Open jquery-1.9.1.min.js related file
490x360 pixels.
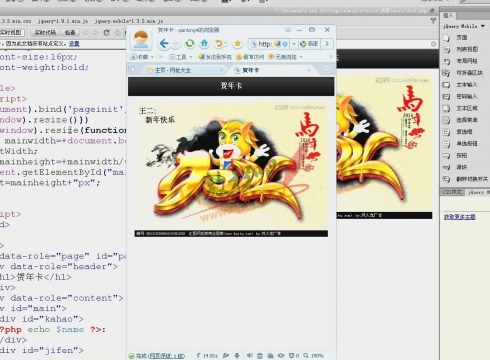pos(63,21)
